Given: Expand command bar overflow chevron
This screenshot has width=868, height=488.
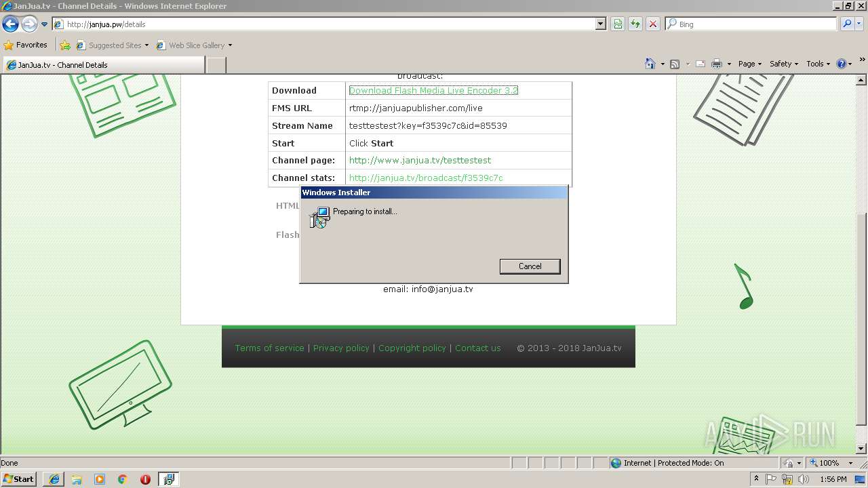Looking at the screenshot, I should coord(863,60).
